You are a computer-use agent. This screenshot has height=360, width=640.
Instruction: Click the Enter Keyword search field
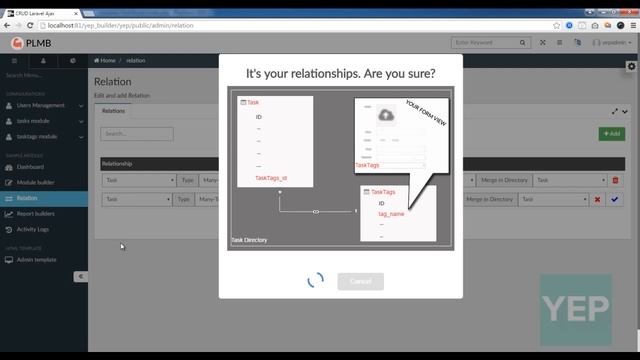485,42
